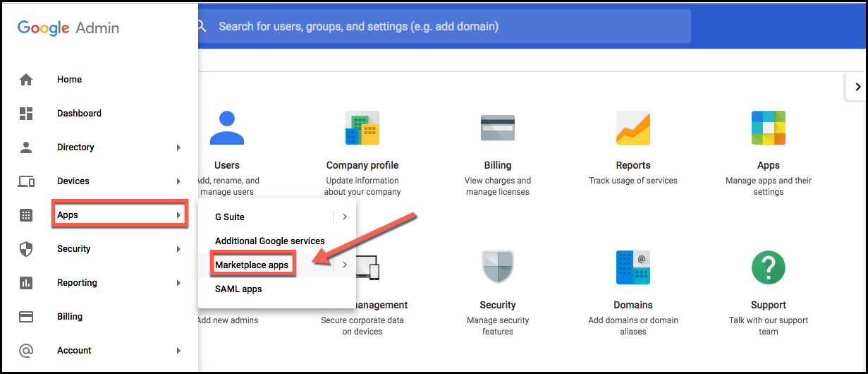This screenshot has height=374, width=868.
Task: Choose SAML apps from the submenu
Action: [238, 289]
